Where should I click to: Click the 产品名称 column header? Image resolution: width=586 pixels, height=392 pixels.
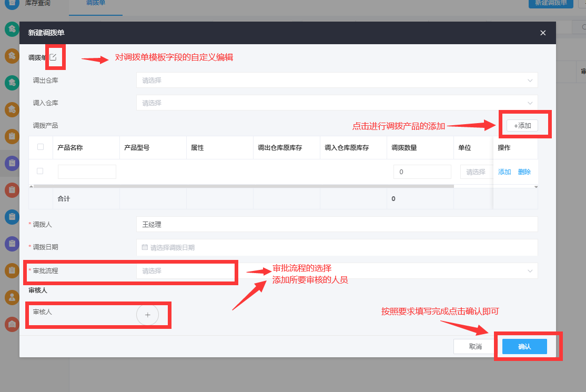pos(70,148)
